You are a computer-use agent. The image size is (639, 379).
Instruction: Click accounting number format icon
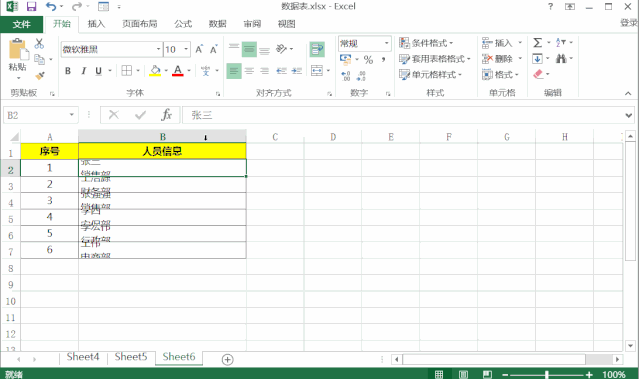[346, 59]
